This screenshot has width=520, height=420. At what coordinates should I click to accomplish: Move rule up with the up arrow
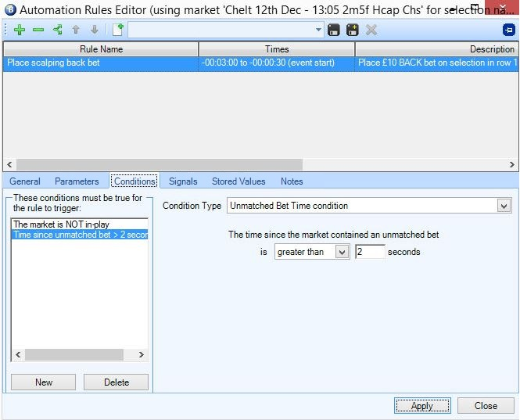tap(76, 30)
